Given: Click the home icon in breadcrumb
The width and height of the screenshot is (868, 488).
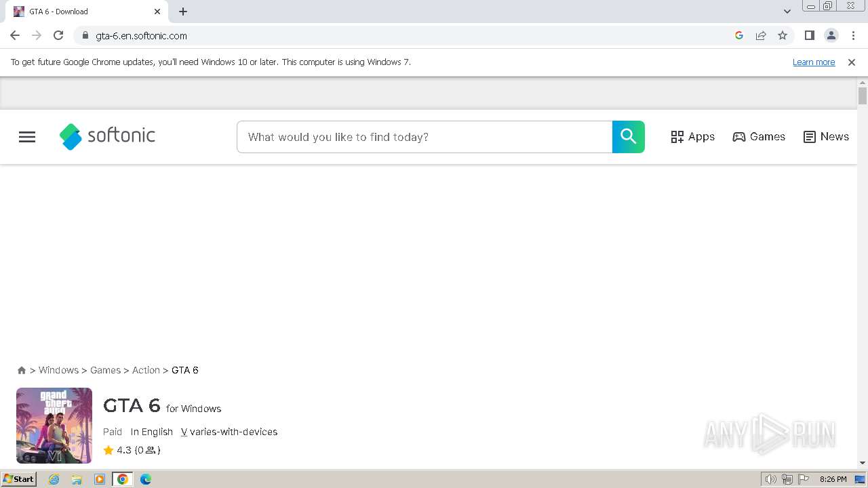Looking at the screenshot, I should click(x=22, y=370).
